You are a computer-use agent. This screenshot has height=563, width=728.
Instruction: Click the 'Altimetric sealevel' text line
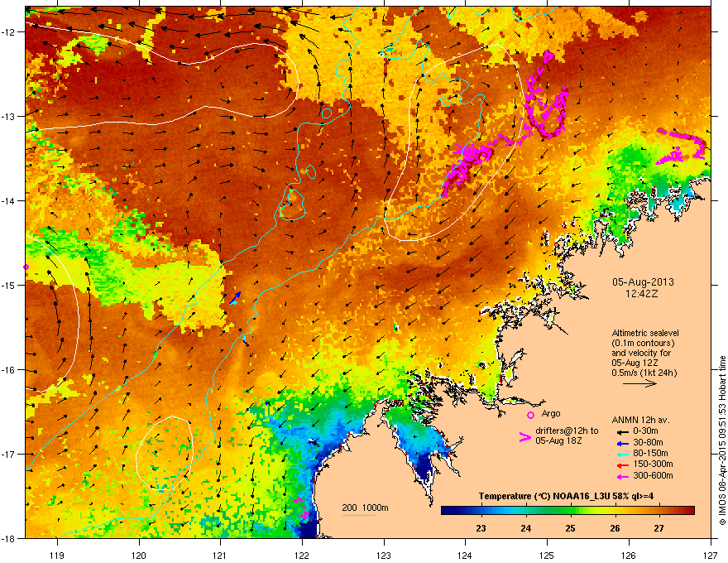[x=645, y=333]
